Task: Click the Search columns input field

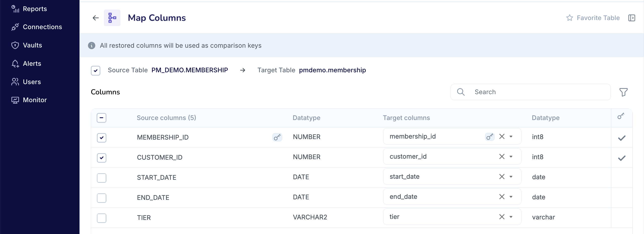Action: point(528,92)
